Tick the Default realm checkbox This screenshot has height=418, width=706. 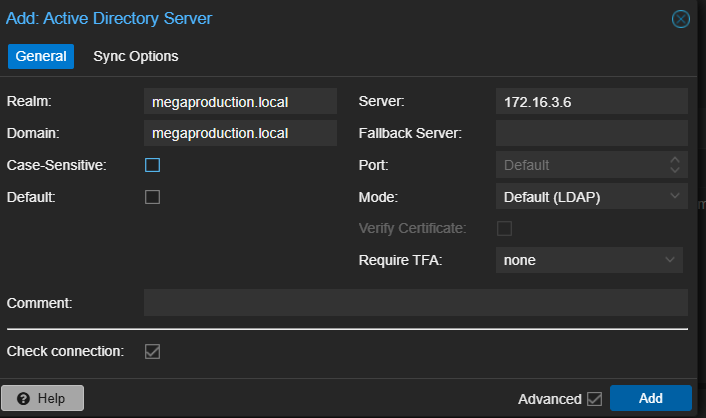(x=153, y=197)
